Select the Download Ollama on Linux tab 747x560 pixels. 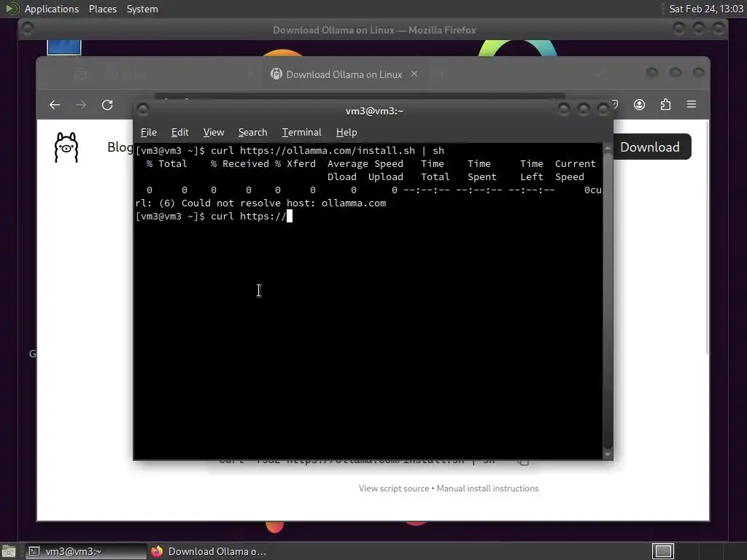[344, 74]
